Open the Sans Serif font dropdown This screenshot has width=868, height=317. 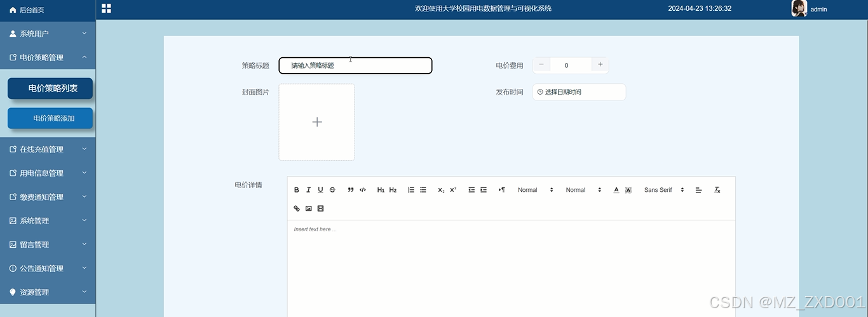664,190
